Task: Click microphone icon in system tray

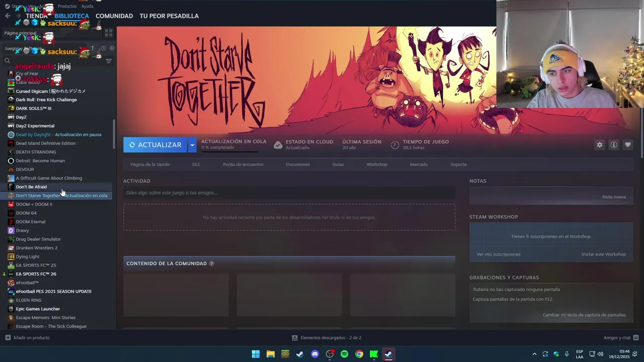Action: (567, 354)
